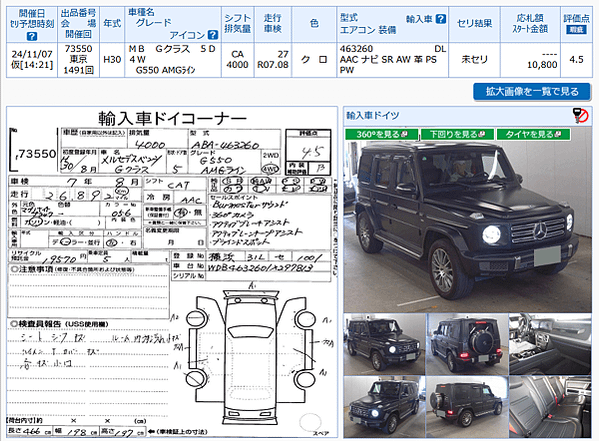Image resolution: width=599 pixels, height=441 pixels.
Task: Click the 1491回 auction session text
Action: tap(78, 70)
